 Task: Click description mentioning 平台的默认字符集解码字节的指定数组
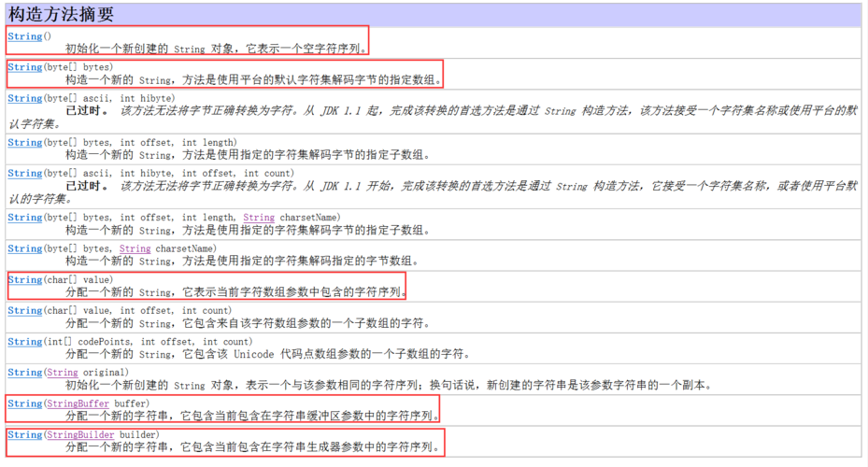[254, 80]
